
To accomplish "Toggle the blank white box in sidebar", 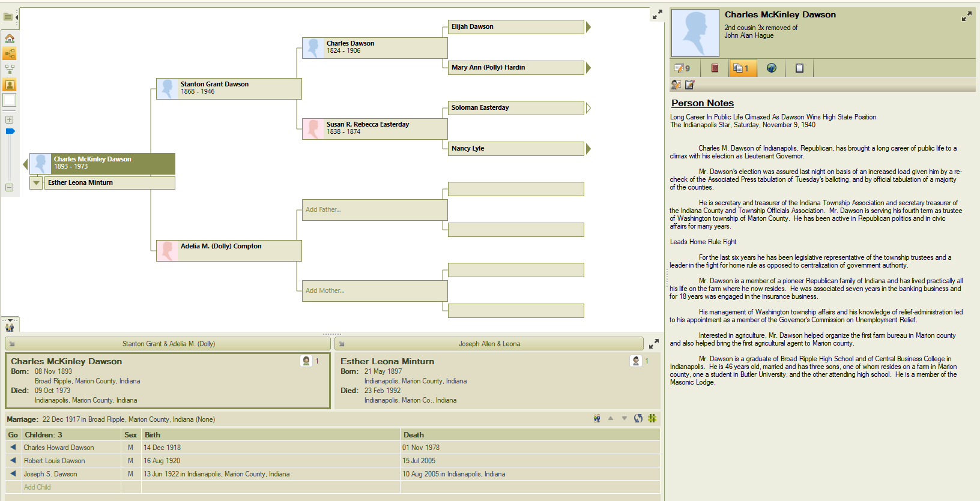I will pos(10,100).
